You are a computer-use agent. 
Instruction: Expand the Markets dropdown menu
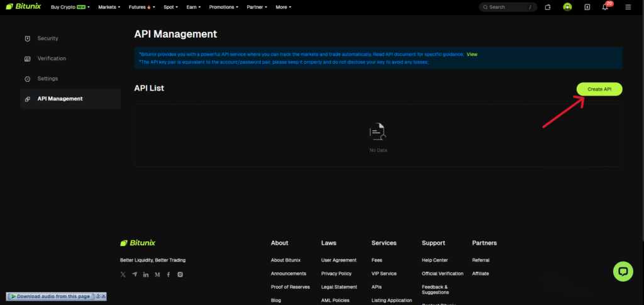109,7
